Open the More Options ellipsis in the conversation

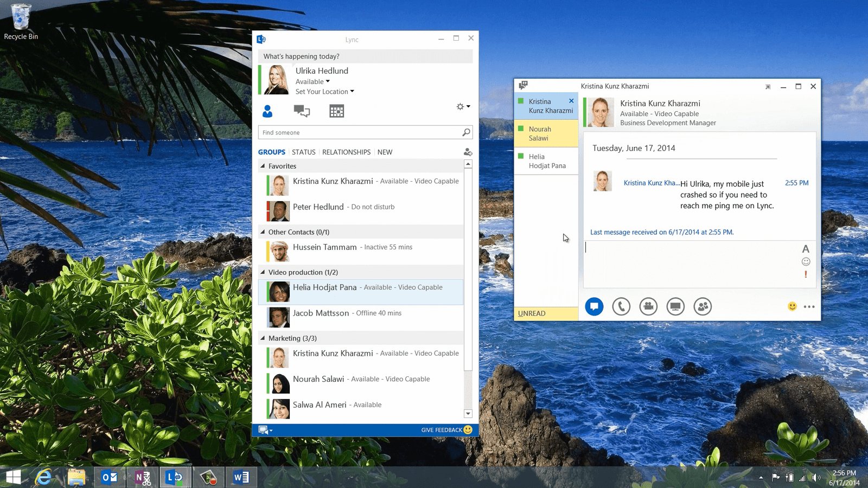click(809, 306)
